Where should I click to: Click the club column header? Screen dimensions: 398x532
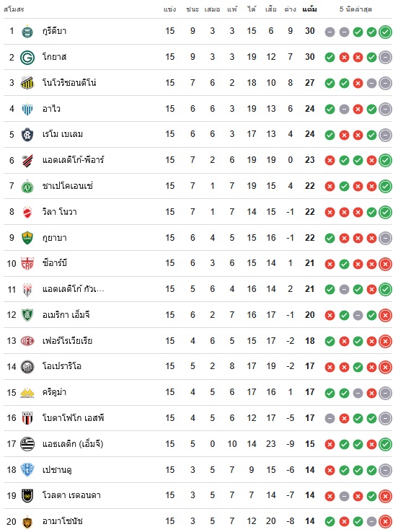[14, 9]
